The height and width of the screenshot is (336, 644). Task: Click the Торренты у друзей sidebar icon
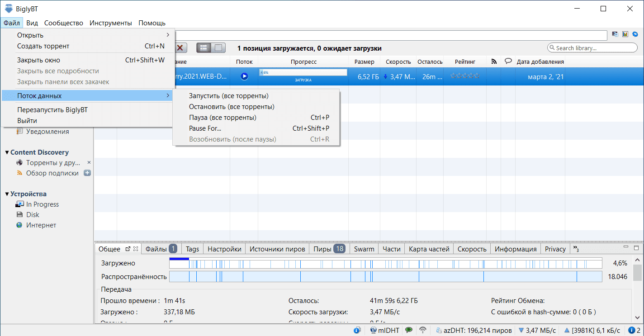19,163
